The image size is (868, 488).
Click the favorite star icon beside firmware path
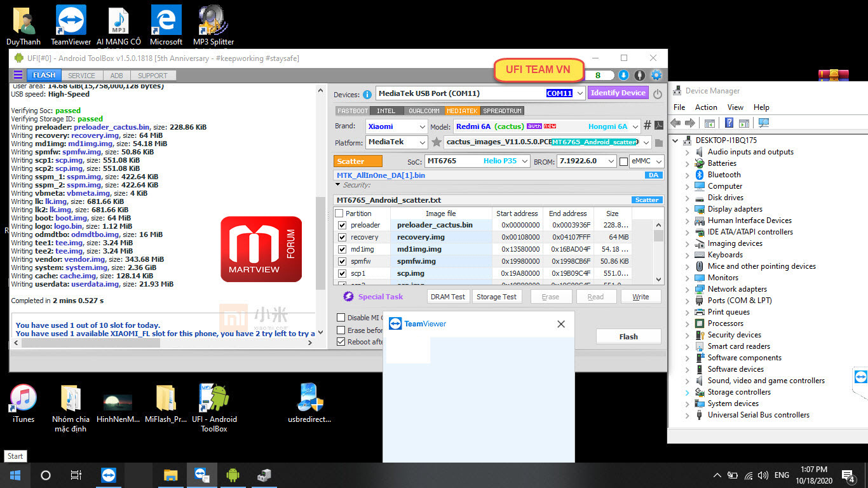click(437, 142)
